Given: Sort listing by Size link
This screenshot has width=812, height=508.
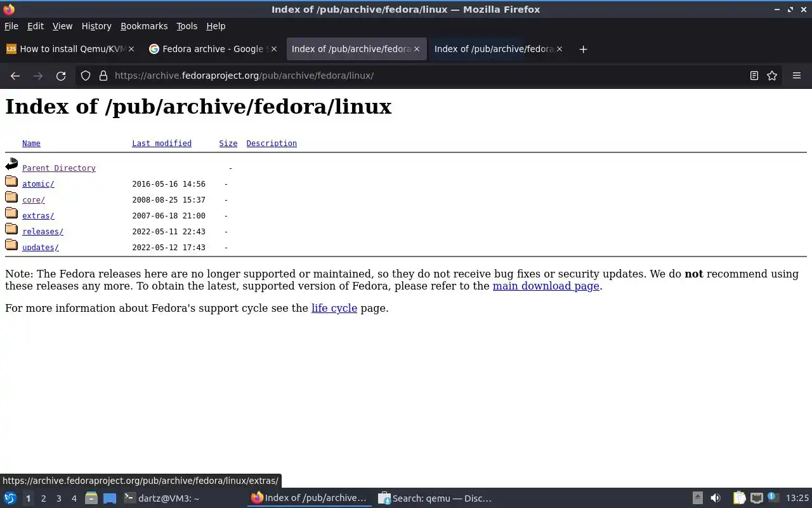Looking at the screenshot, I should (x=228, y=144).
